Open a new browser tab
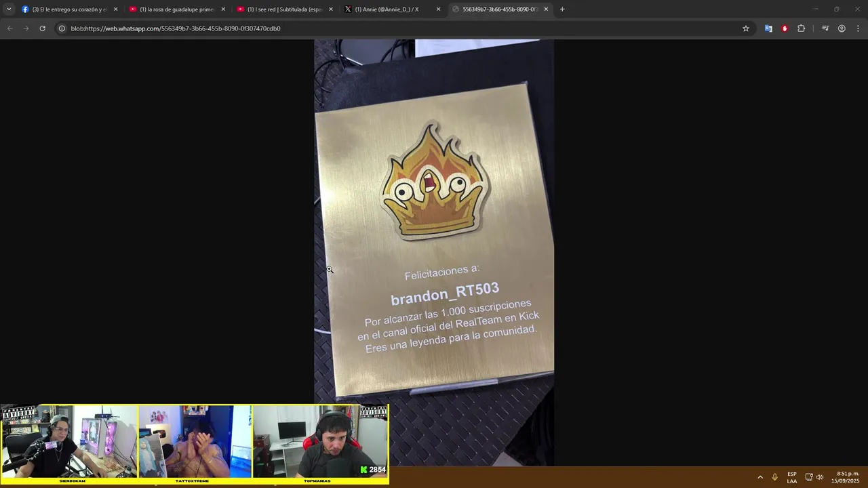This screenshot has width=868, height=488. pyautogui.click(x=562, y=9)
